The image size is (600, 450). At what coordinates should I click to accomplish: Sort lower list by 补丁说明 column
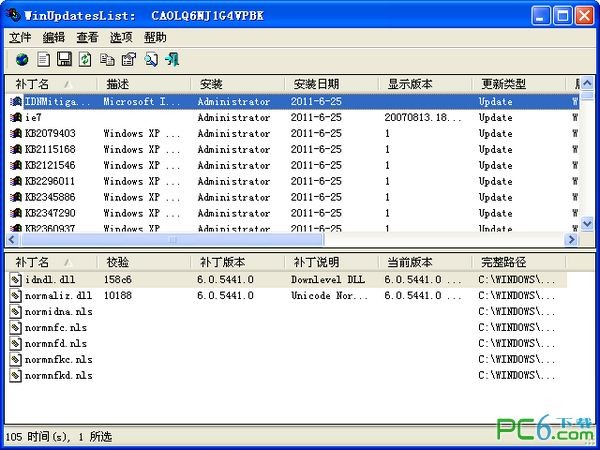point(331,262)
